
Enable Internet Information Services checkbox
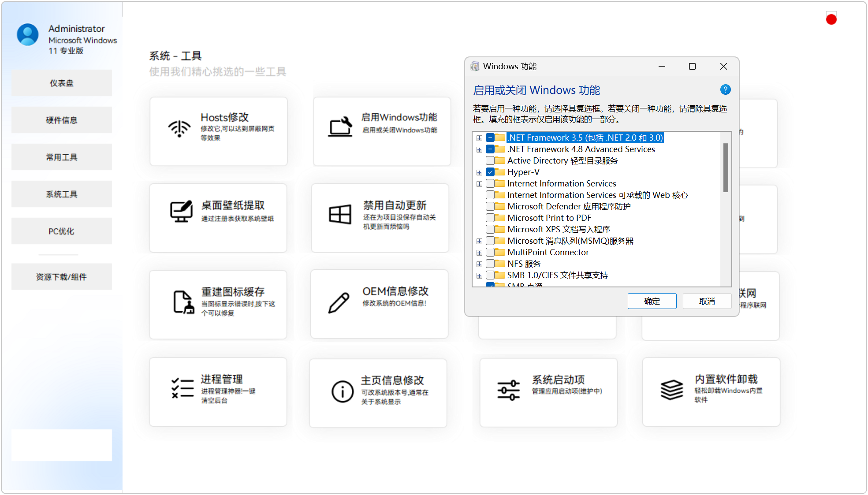click(x=490, y=183)
